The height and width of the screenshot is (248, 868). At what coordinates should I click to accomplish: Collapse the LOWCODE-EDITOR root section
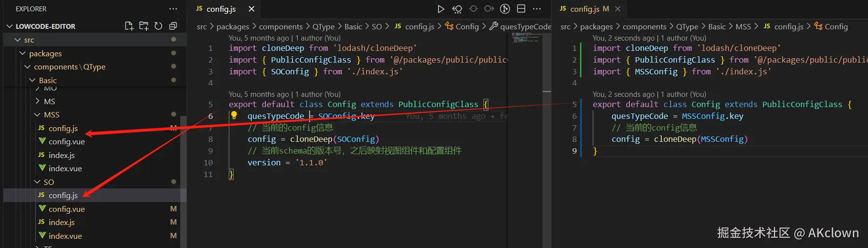pyautogui.click(x=9, y=26)
